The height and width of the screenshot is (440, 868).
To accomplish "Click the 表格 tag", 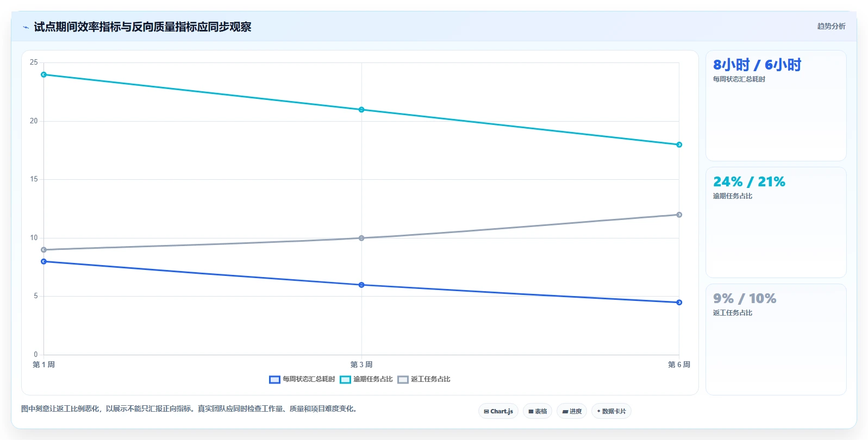I will tap(538, 411).
